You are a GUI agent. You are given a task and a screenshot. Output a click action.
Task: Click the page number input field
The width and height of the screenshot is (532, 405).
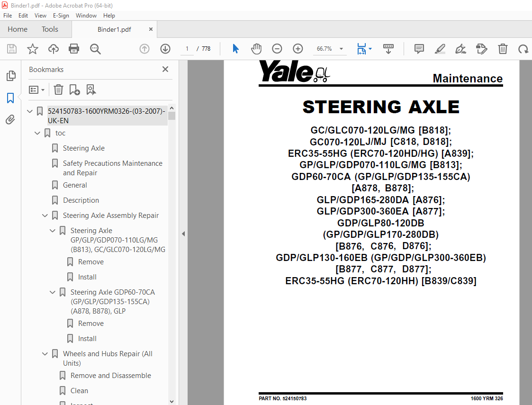click(187, 49)
